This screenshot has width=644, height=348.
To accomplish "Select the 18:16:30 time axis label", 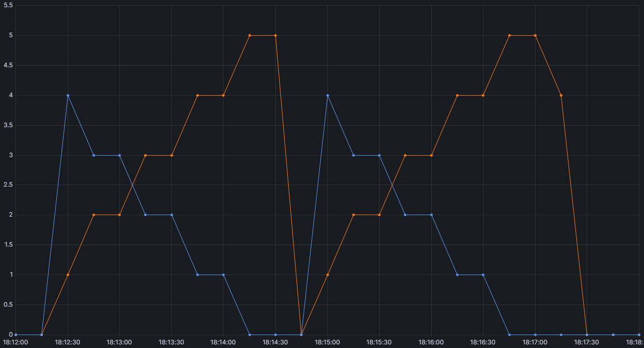I will point(483,342).
